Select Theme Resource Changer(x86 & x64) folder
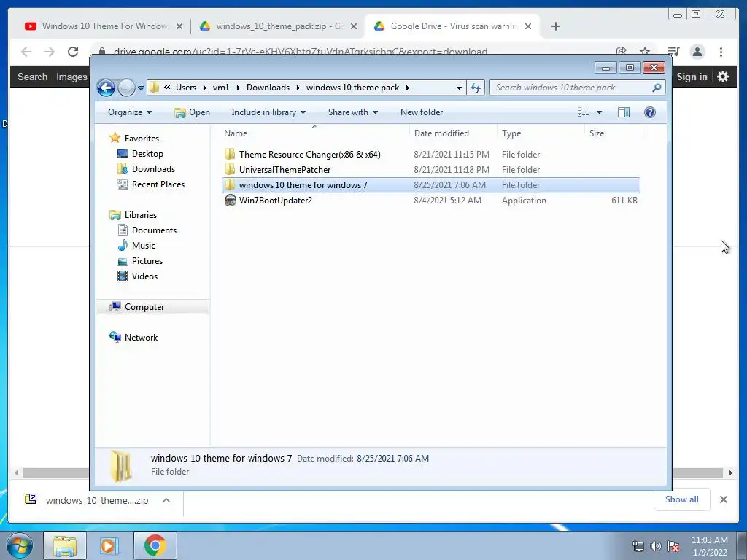The width and height of the screenshot is (747, 560). click(430, 155)
